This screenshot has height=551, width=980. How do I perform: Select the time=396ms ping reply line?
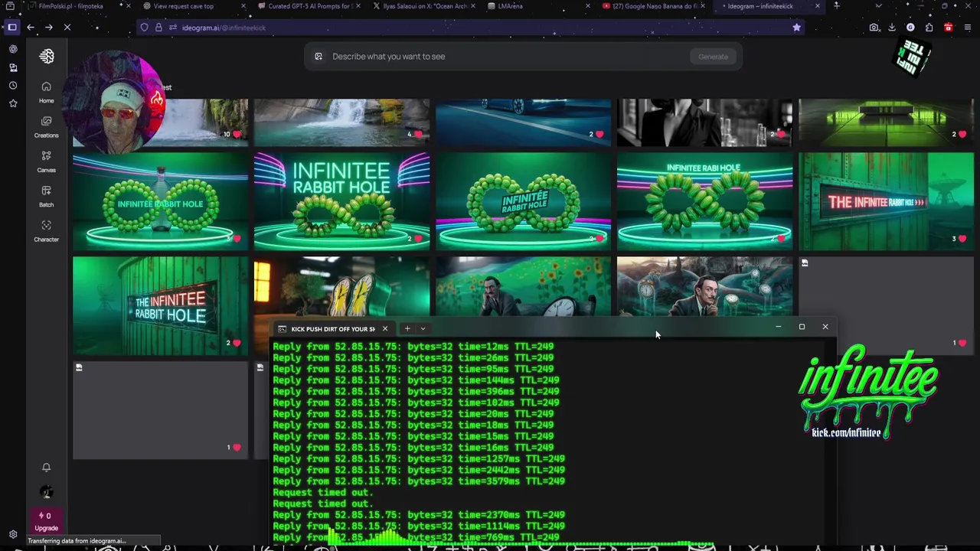tap(416, 392)
